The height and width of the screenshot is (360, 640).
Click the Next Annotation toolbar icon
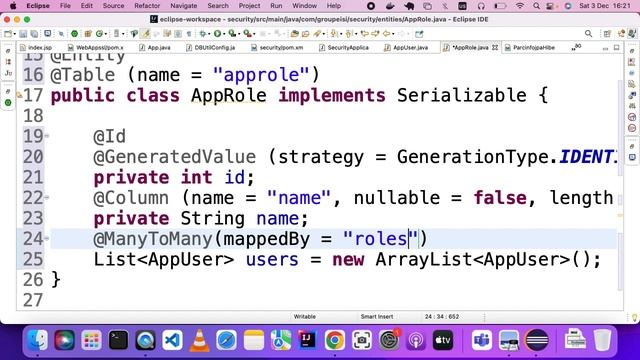333,34
